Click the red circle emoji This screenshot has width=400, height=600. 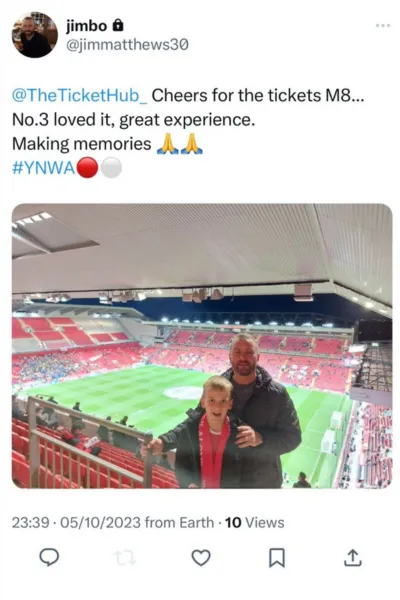[x=87, y=168]
